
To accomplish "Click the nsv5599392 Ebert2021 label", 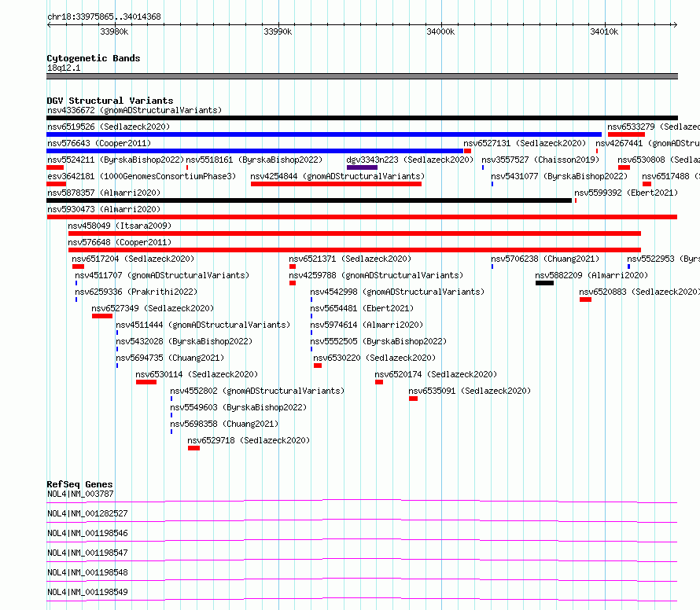I will click(626, 193).
